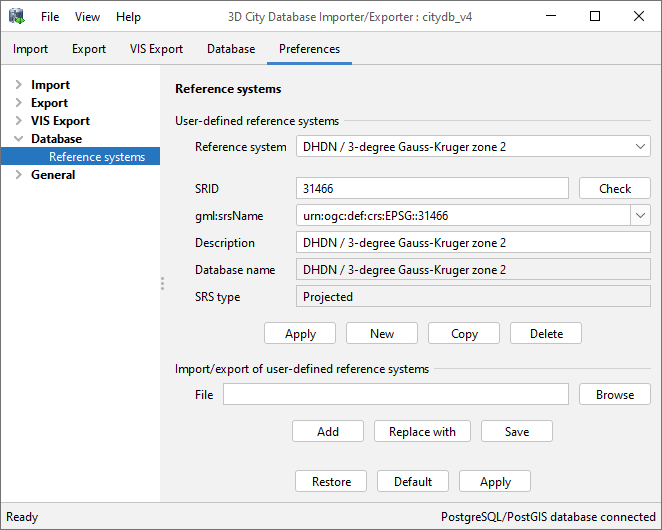Collapse the Database tree node arrow
This screenshot has height=530, width=662.
18,139
